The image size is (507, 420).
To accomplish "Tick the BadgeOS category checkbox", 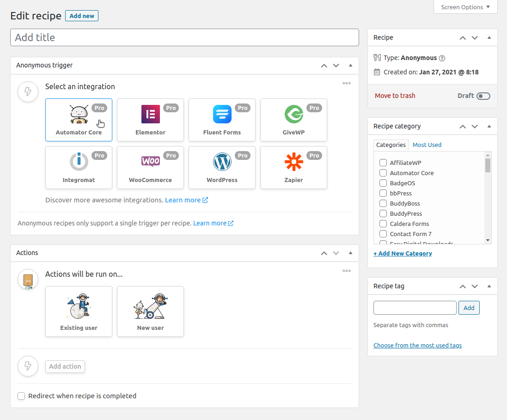I will tap(383, 183).
